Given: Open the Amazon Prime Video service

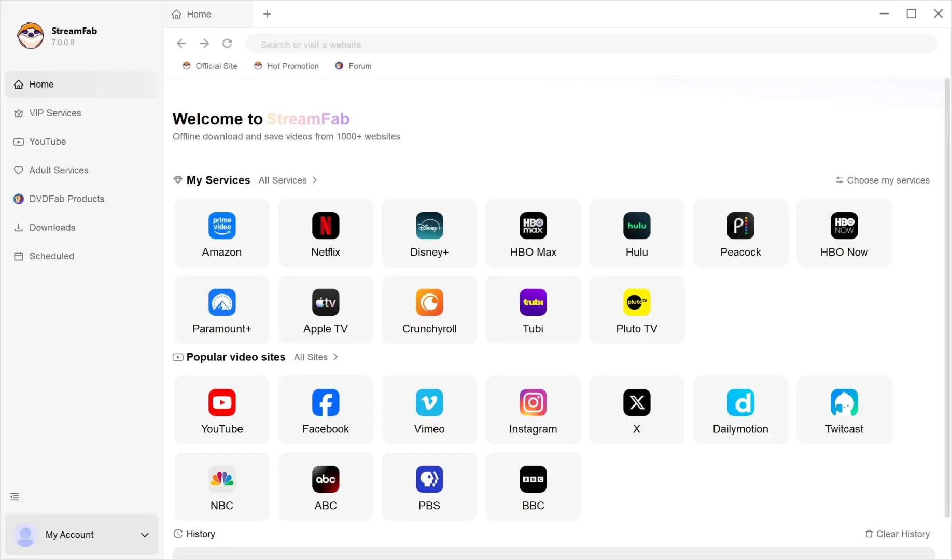Looking at the screenshot, I should pos(222,233).
